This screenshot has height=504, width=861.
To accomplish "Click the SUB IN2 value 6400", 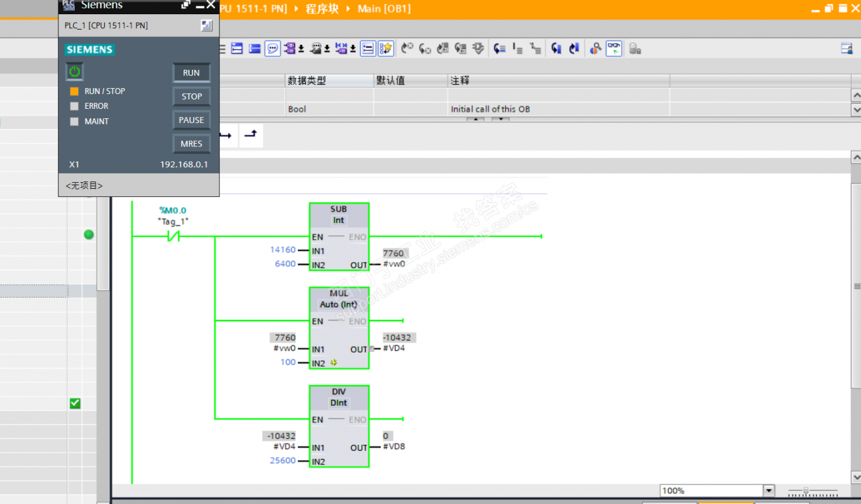I will tap(285, 264).
